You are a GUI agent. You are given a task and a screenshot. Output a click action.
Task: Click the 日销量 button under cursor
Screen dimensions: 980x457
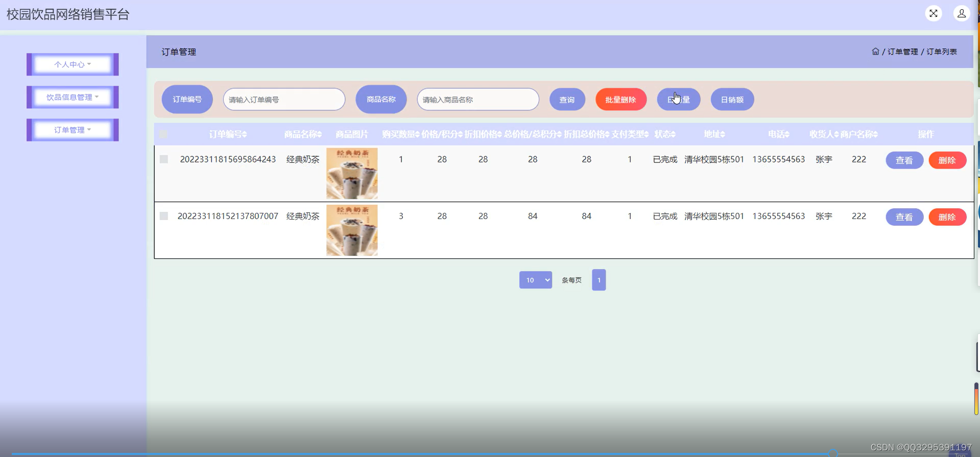(x=679, y=100)
